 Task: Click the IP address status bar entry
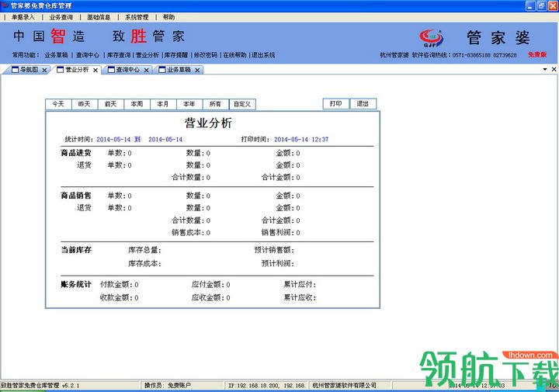tap(266, 385)
